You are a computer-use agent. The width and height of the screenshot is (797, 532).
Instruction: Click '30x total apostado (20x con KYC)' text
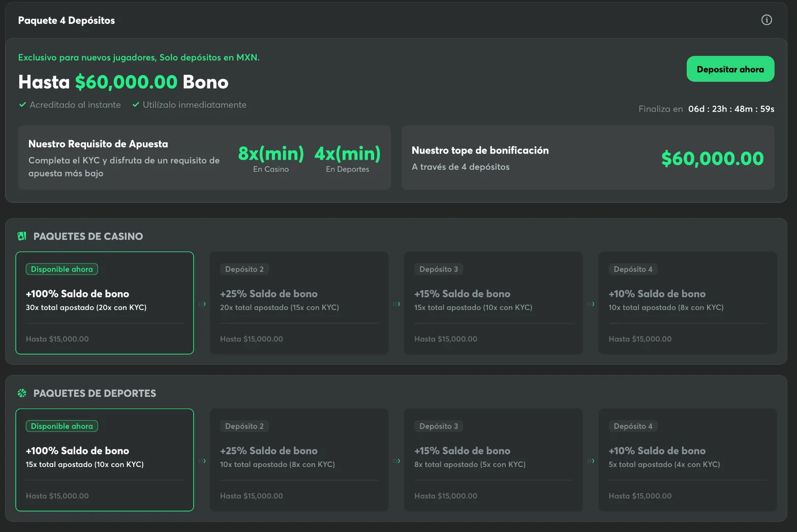[86, 307]
